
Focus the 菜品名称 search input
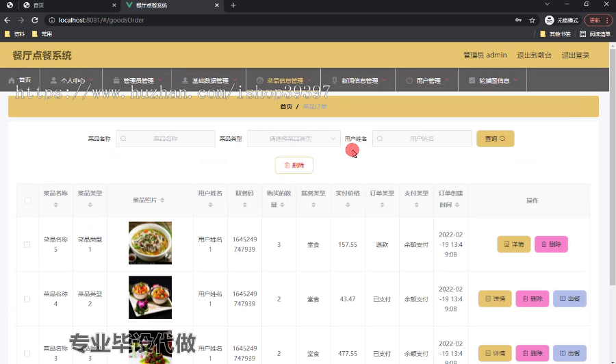pos(166,139)
